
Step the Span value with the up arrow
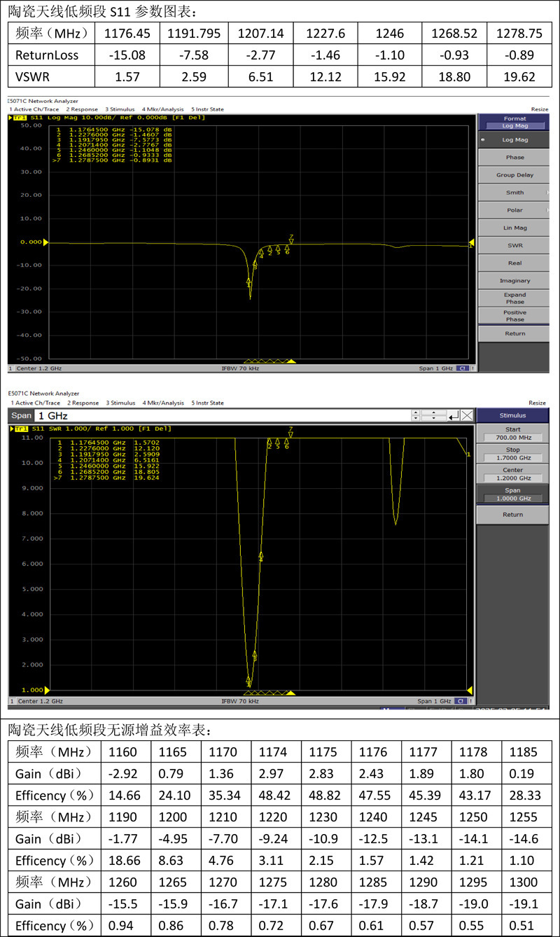click(416, 412)
